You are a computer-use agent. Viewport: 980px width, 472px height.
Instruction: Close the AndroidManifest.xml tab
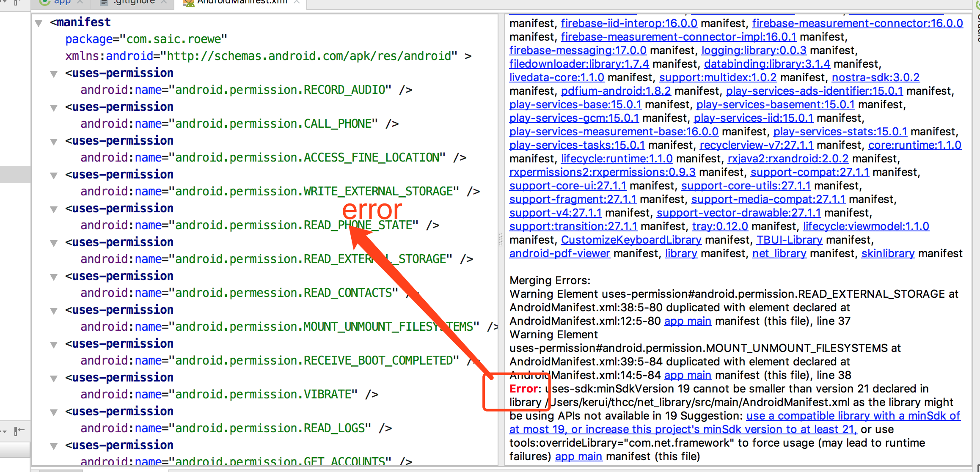point(297,2)
